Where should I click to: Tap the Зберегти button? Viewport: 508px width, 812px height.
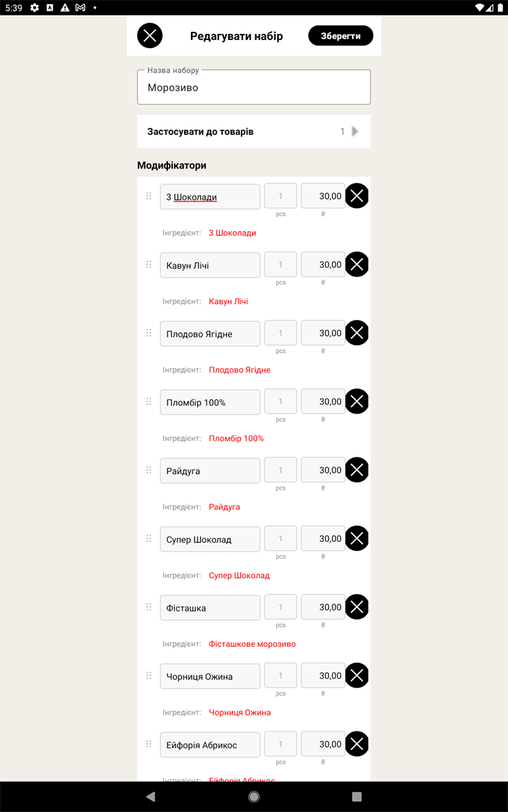[x=341, y=36]
